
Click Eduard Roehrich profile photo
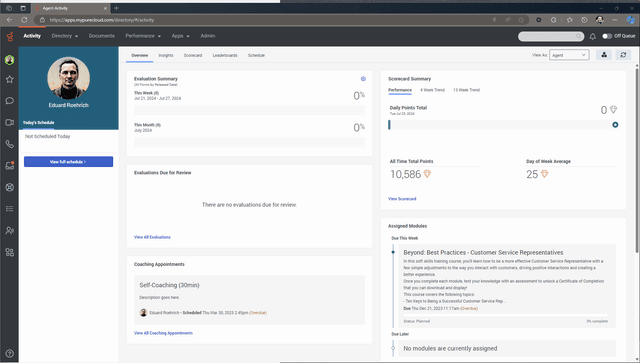click(x=68, y=78)
